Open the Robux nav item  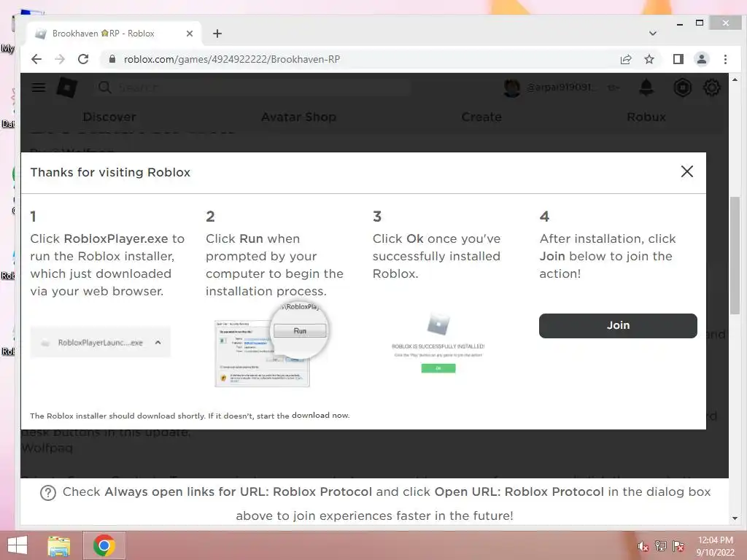pos(646,117)
